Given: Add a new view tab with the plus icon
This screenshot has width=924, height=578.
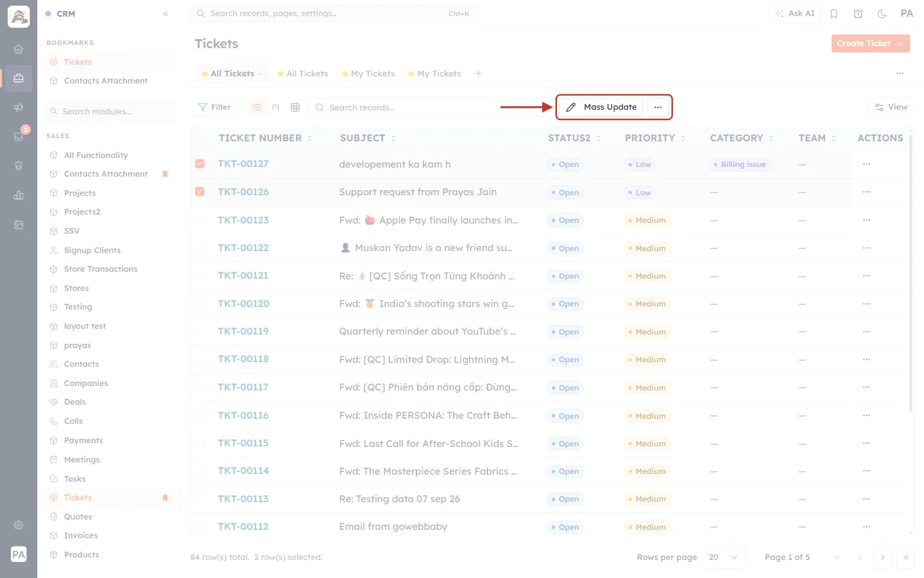Looking at the screenshot, I should click(478, 74).
